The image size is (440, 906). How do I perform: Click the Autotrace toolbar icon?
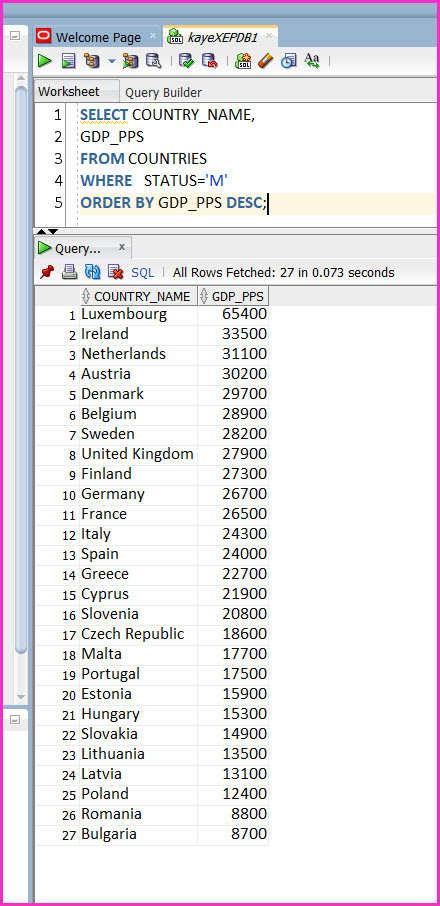pyautogui.click(x=130, y=60)
